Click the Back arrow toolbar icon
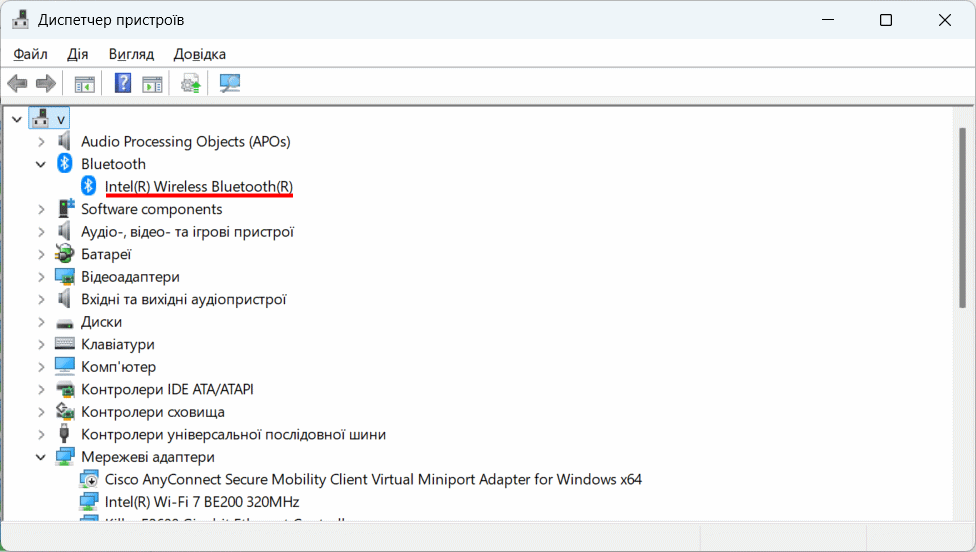This screenshot has width=976, height=552. coord(17,83)
